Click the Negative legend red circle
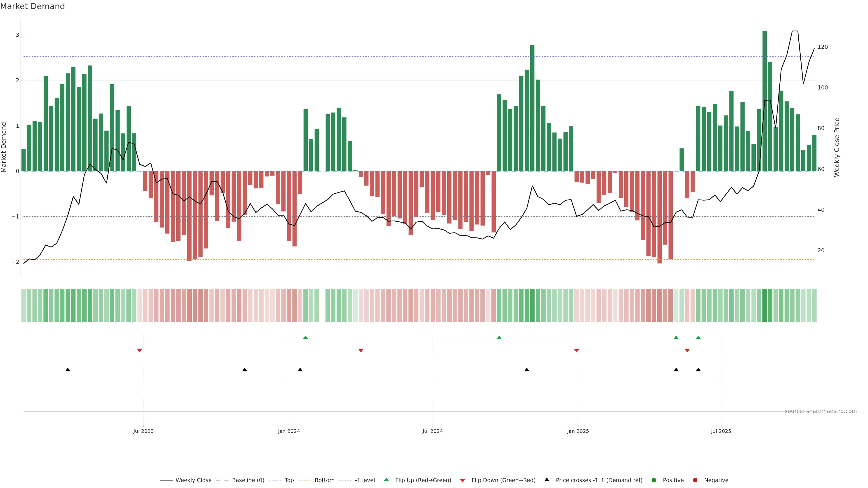The height and width of the screenshot is (488, 868). [x=695, y=480]
